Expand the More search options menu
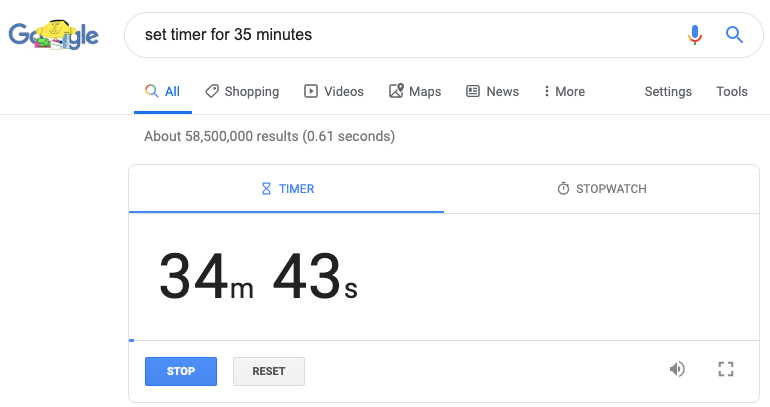 click(x=564, y=91)
